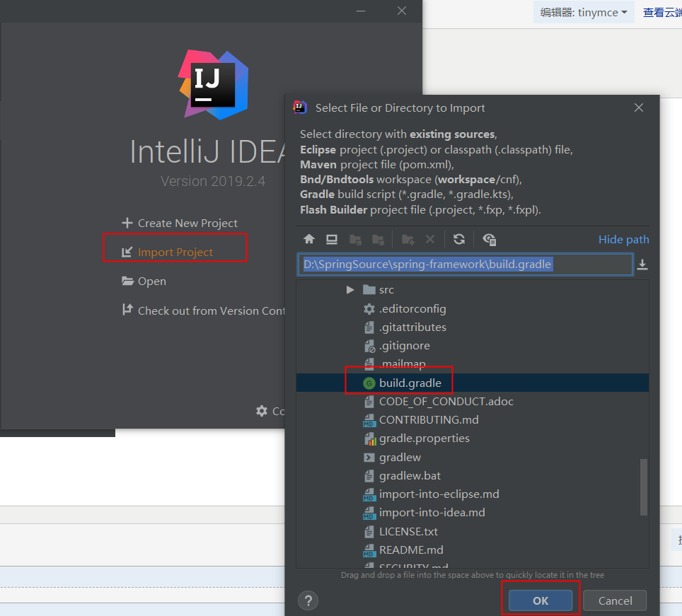This screenshot has height=616, width=682.
Task: Cancel the import dialog
Action: pyautogui.click(x=615, y=600)
